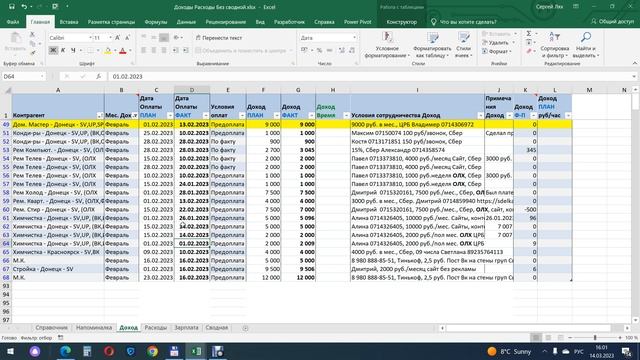Click the Save icon in the quick access toolbar
Screen dimensions: 640x360
tap(11, 7)
